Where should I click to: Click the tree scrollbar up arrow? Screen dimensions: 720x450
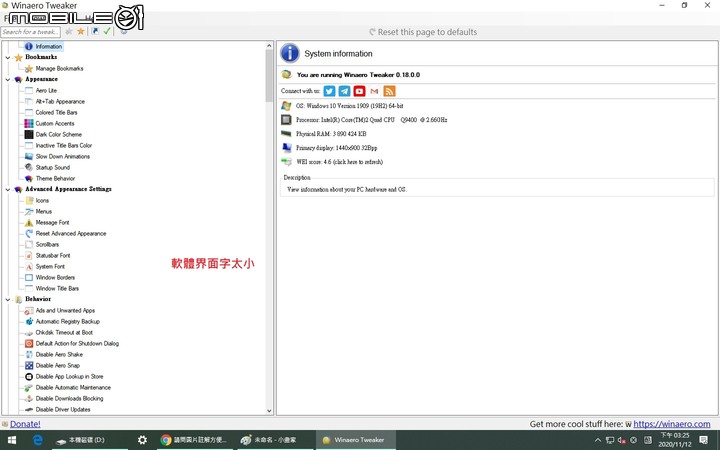point(269,45)
